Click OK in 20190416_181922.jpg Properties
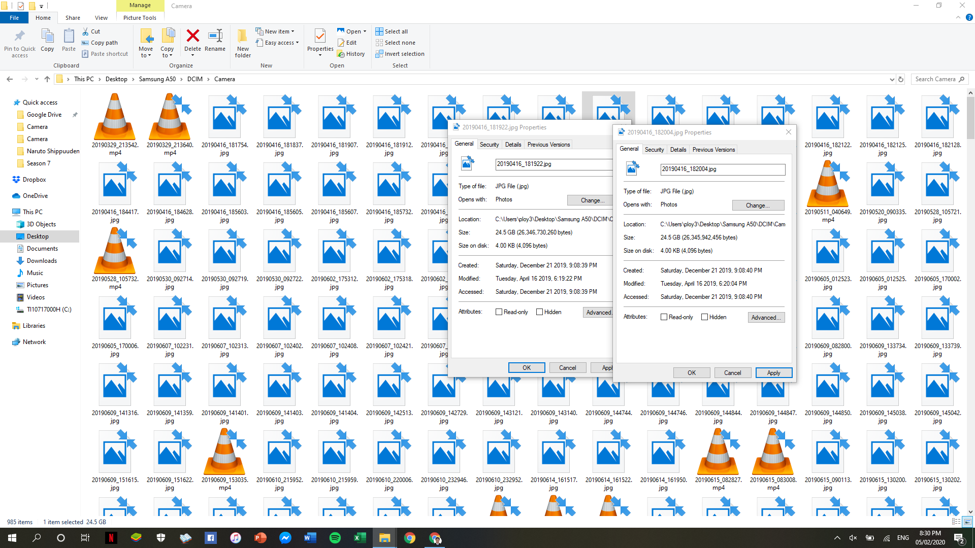This screenshot has height=548, width=975. click(527, 368)
